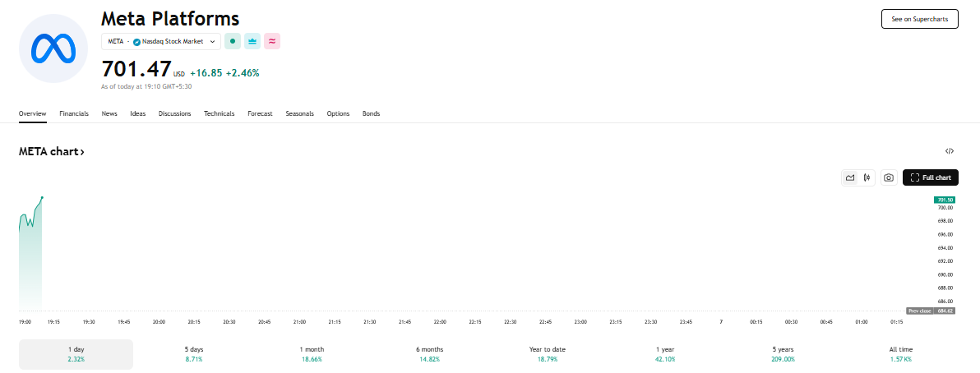Click See on Supercharts button
The height and width of the screenshot is (373, 980).
[919, 19]
